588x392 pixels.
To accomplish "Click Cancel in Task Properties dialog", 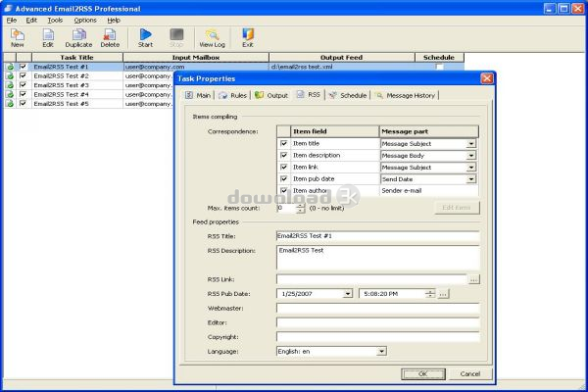I will (470, 373).
